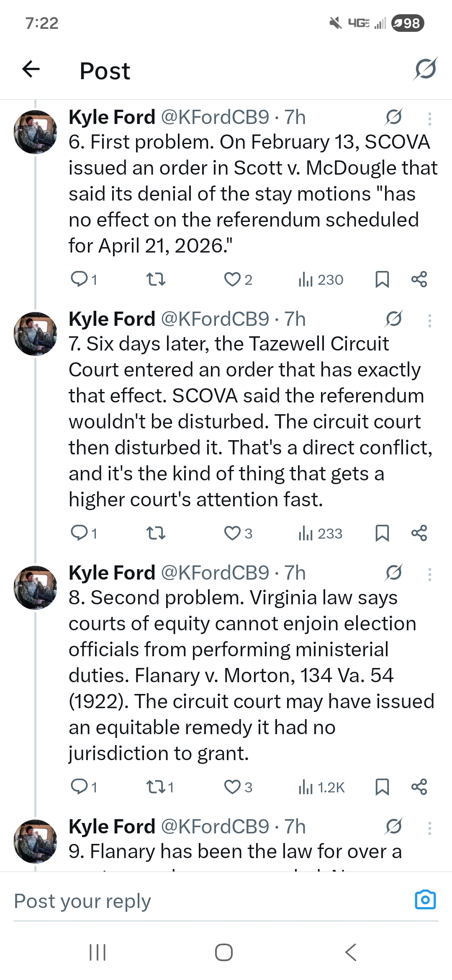Viewport: 452px width, 980px height.
Task: Share post 7 about Tazewell Circuit Court
Action: pos(419,533)
